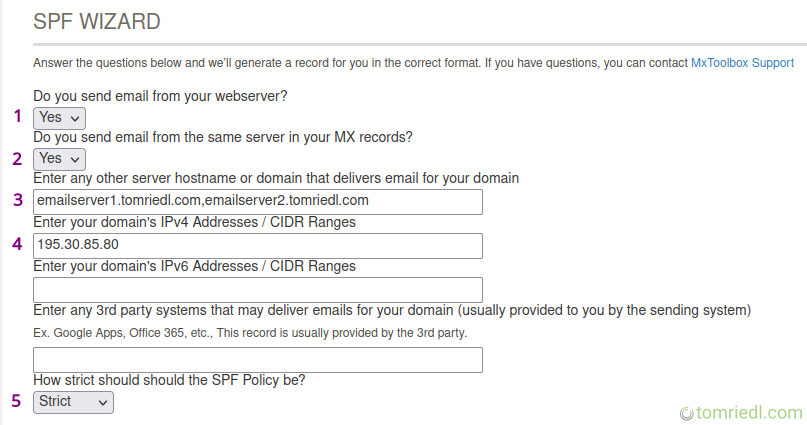Image resolution: width=807 pixels, height=425 pixels.
Task: Click the purple step number 2 marker
Action: [x=16, y=158]
